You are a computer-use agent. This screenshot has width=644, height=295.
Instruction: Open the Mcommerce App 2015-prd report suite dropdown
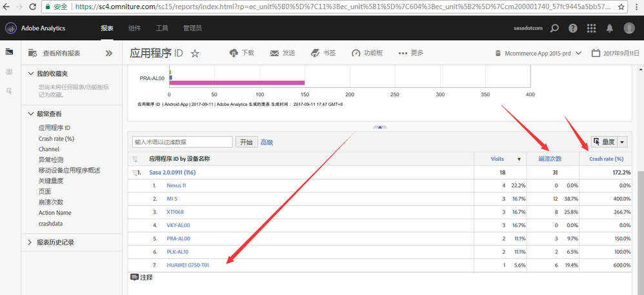tap(538, 53)
